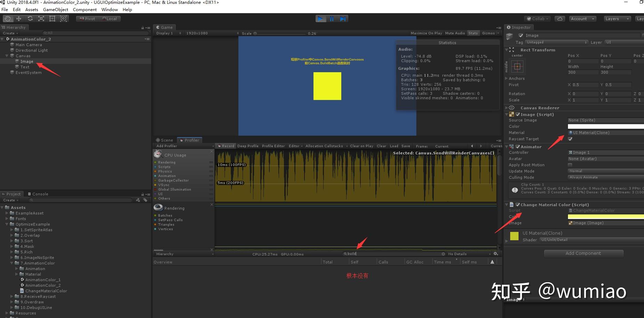Select the Rotate tool

(30, 18)
